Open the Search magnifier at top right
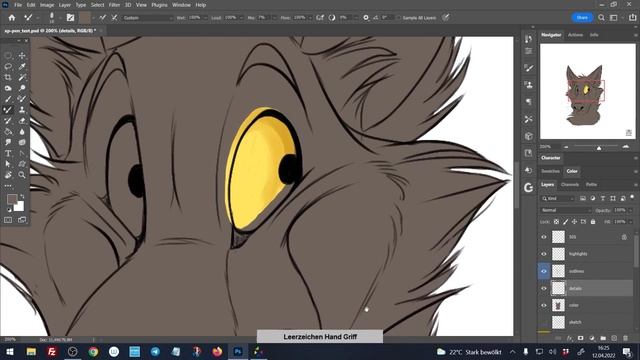Image resolution: width=640 pixels, height=360 pixels. tap(601, 18)
